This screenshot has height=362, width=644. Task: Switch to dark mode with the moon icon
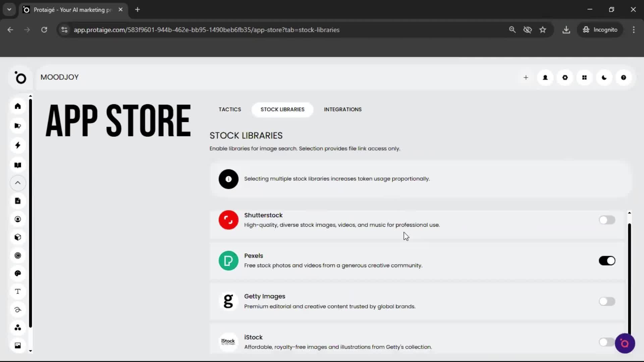[604, 77]
